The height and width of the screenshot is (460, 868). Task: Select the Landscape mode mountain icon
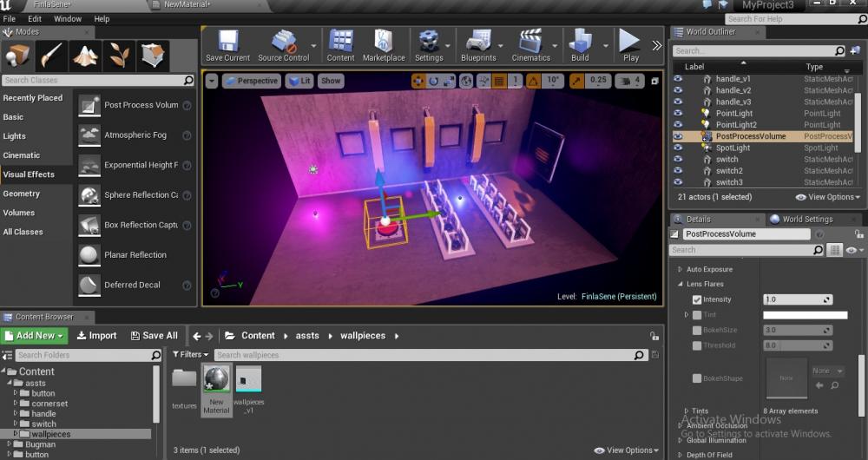click(x=85, y=56)
